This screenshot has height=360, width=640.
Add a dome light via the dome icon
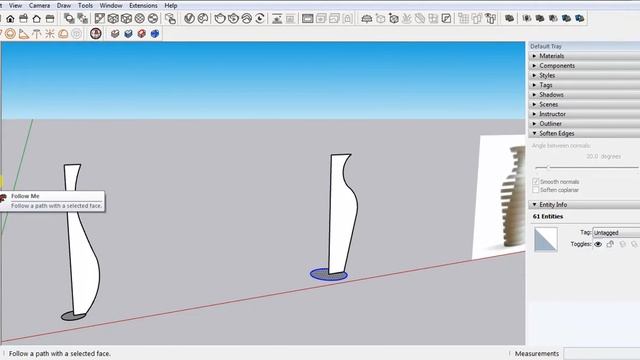367,18
